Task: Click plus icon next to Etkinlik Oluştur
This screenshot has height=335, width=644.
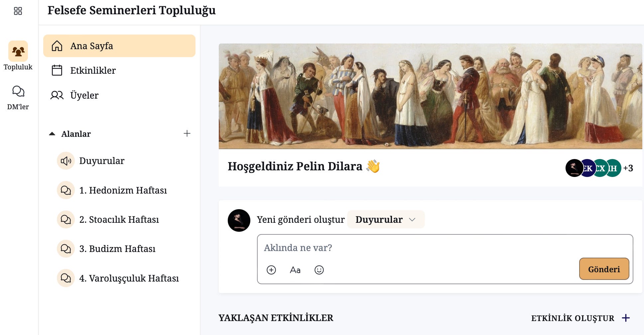Action: tap(626, 318)
